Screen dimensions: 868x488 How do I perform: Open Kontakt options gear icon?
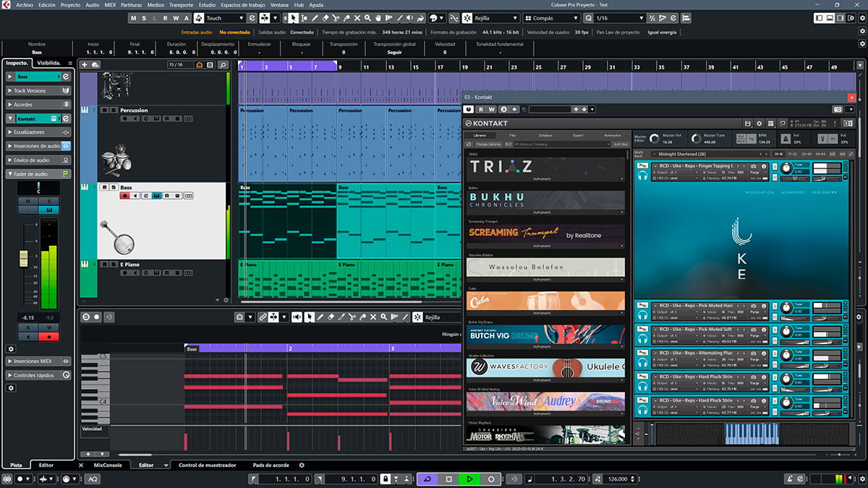pos(758,124)
